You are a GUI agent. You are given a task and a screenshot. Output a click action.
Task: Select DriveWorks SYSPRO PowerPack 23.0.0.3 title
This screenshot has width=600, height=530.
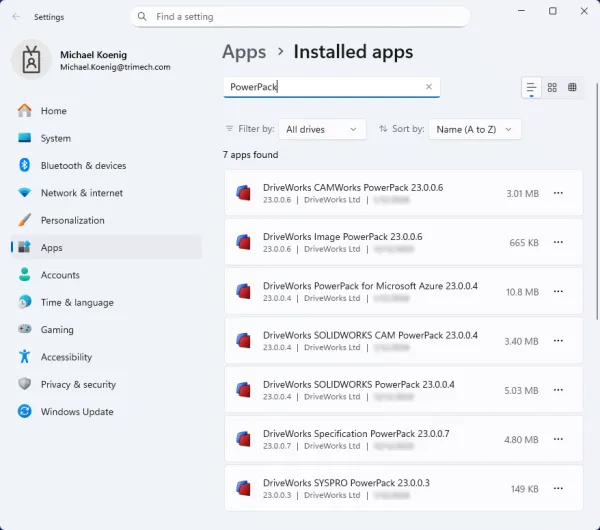[x=346, y=483]
